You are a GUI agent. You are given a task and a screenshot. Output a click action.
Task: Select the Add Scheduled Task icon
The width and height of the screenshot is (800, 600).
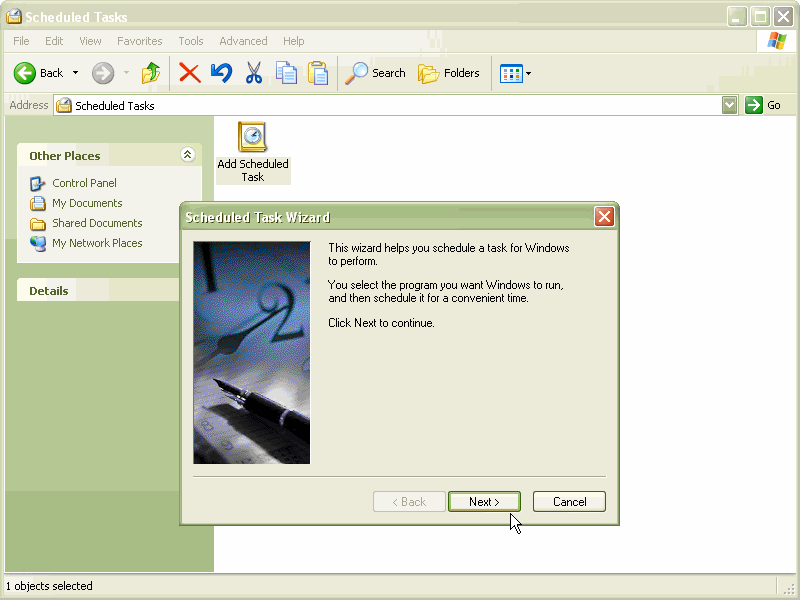(253, 153)
